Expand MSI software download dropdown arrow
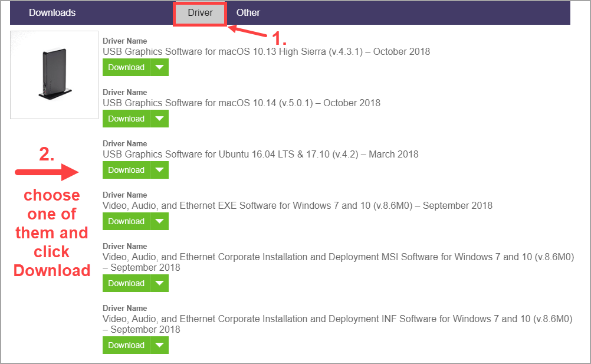The height and width of the screenshot is (364, 591). [160, 283]
